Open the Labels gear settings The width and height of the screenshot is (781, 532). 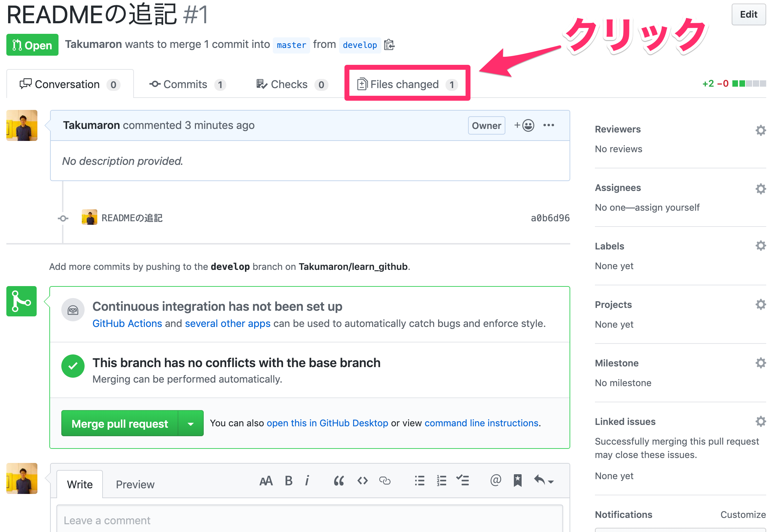pyautogui.click(x=761, y=246)
